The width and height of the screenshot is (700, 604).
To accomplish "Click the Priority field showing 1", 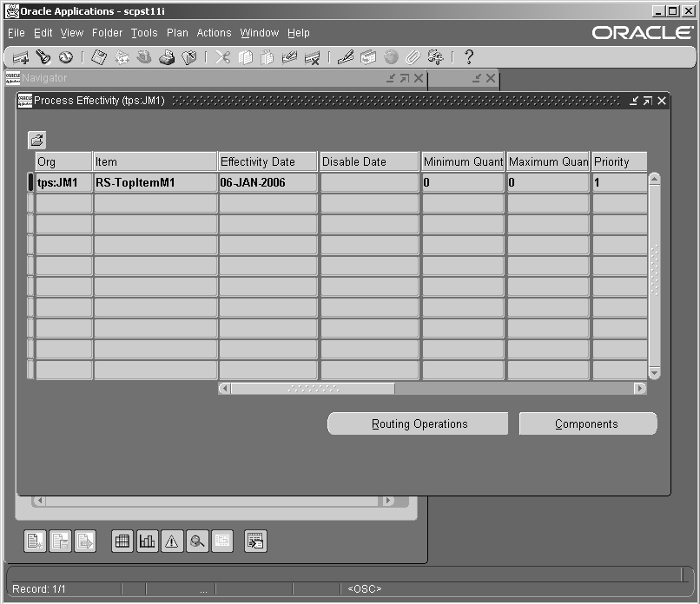I will (619, 182).
